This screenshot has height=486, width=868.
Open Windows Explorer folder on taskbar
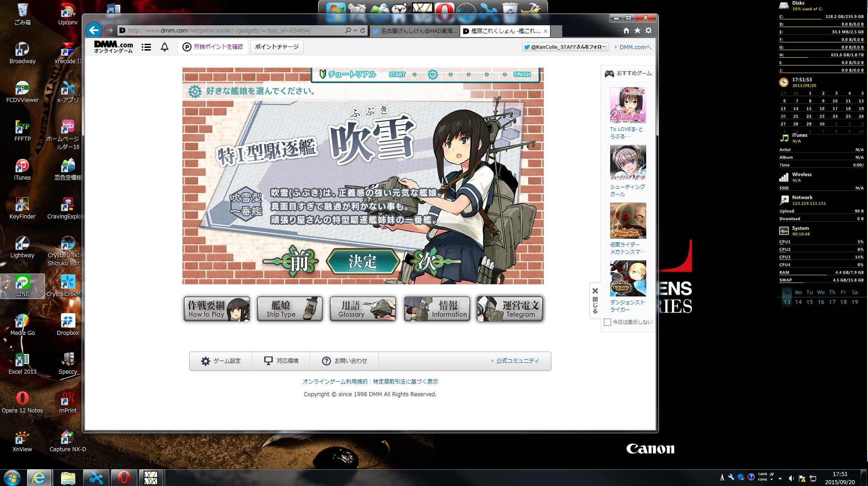tap(68, 478)
